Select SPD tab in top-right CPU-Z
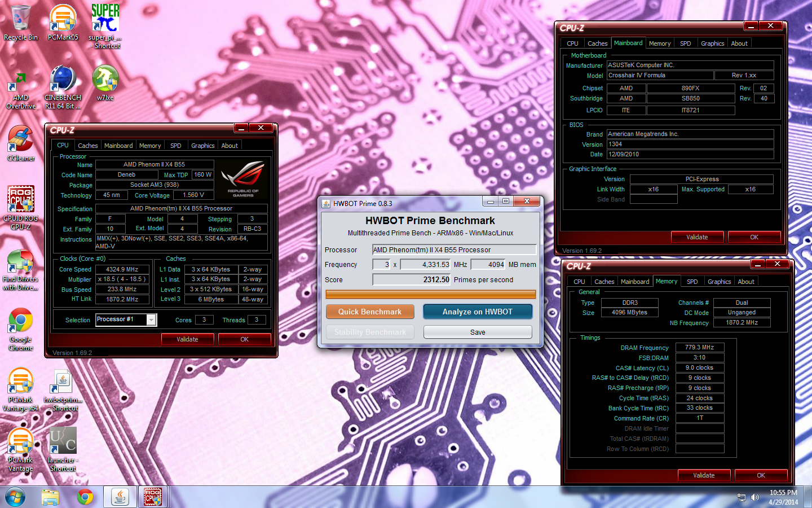 tap(686, 43)
